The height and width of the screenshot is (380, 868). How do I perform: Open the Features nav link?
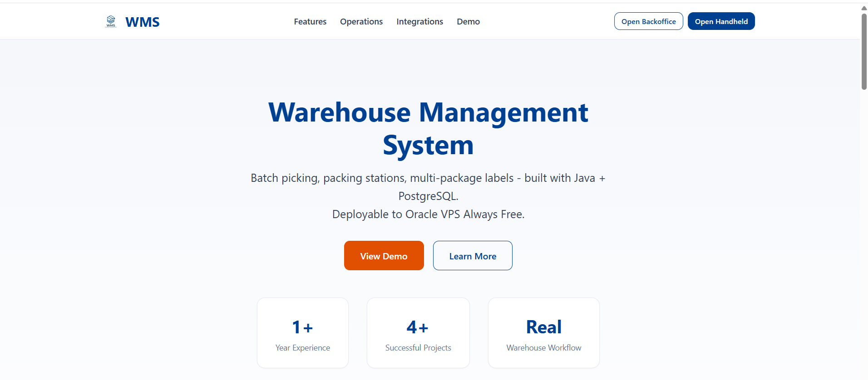click(x=310, y=21)
